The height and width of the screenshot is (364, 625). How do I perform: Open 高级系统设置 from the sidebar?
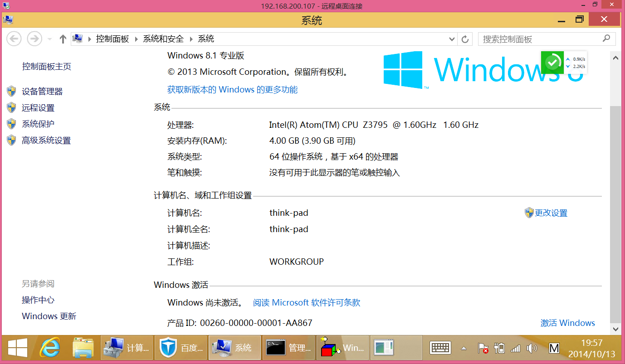pyautogui.click(x=46, y=141)
